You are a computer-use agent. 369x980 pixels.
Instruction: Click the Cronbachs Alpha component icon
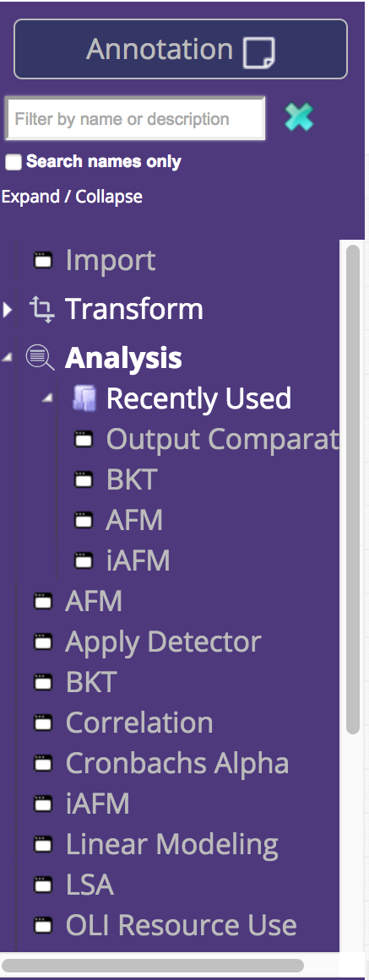(x=42, y=762)
